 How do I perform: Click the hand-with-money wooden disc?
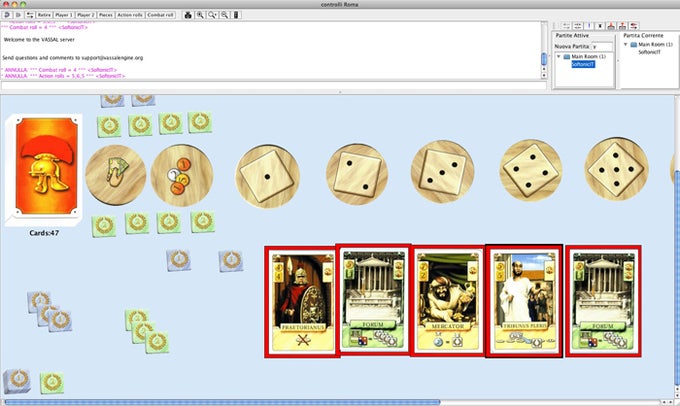tap(116, 175)
